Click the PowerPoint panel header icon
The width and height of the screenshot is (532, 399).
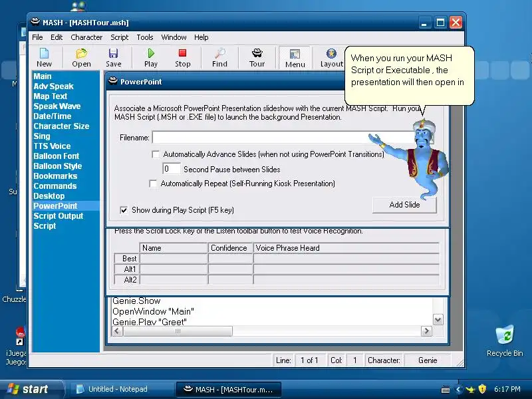tap(112, 81)
